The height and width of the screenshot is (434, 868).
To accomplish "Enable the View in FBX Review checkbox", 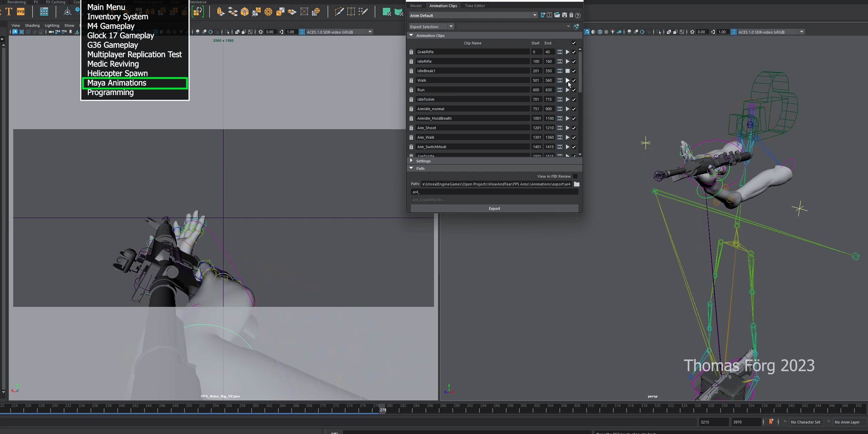I will coord(575,176).
